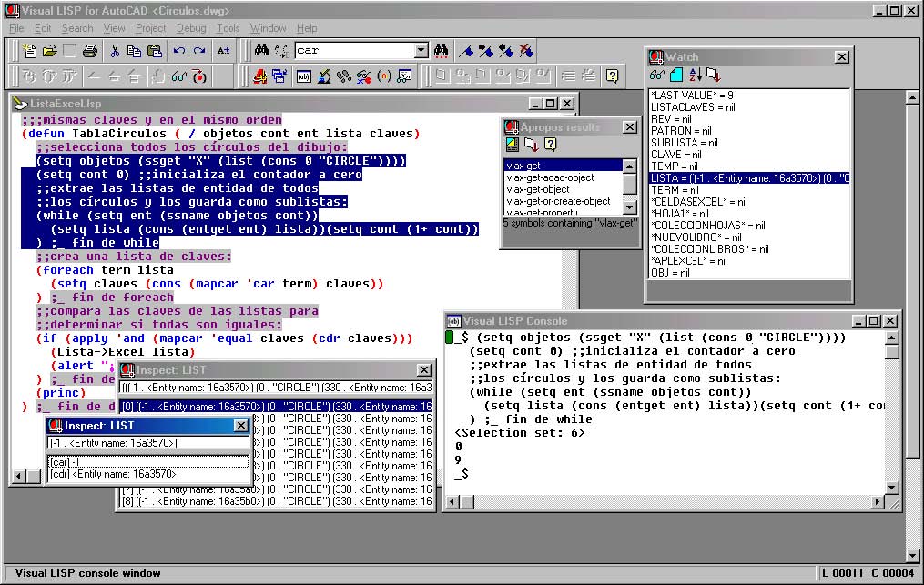Image resolution: width=924 pixels, height=585 pixels.
Task: Select vlax-get-or-create-object in Apropos list
Action: click(563, 201)
